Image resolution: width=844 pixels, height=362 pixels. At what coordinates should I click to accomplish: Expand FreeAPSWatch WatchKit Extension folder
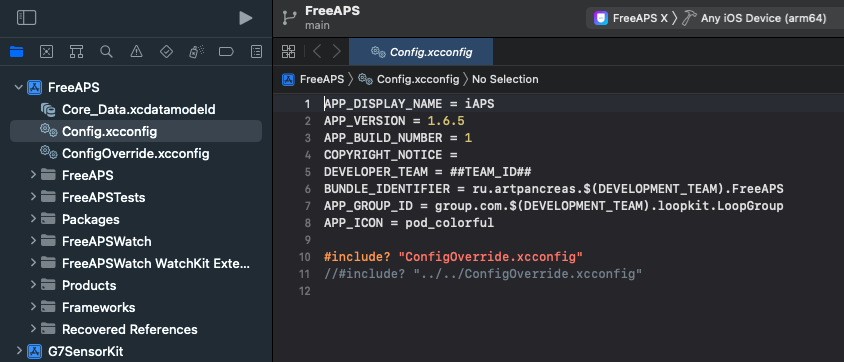point(33,263)
